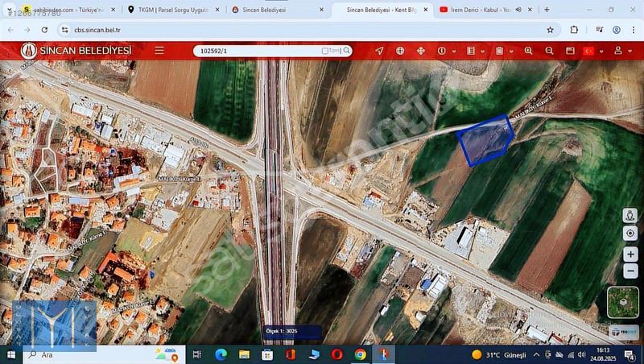Center map on my location target button
Viewport: 644px width, 364px height.
pyautogui.click(x=630, y=233)
